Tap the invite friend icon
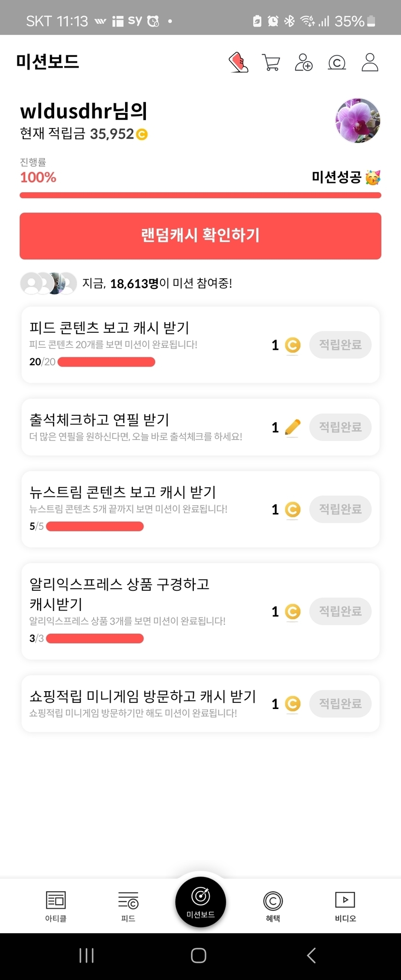401x980 pixels. (303, 62)
